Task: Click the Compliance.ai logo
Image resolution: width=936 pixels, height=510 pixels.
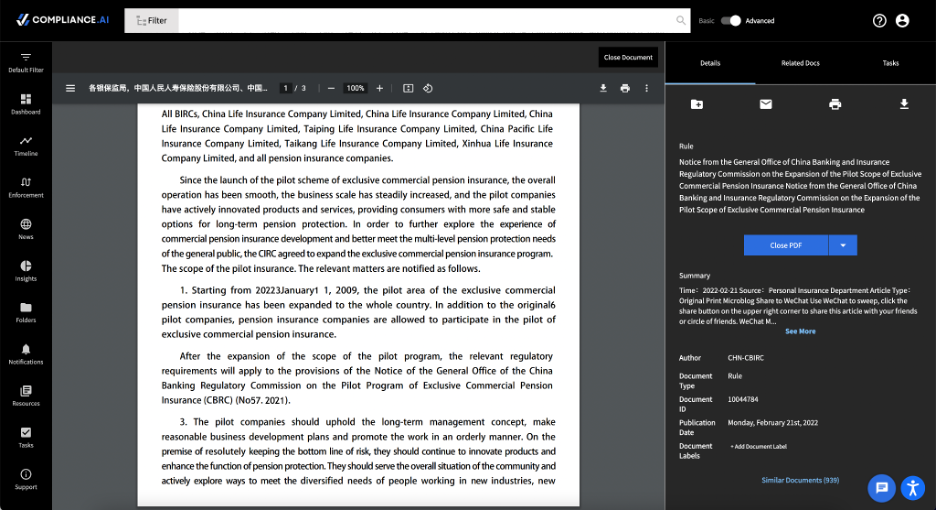Action: (63, 20)
